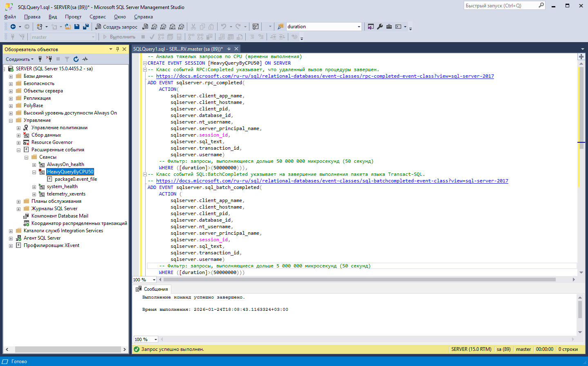
Task: Click the disconnect plug icon in Object Explorer
Action: pos(49,59)
